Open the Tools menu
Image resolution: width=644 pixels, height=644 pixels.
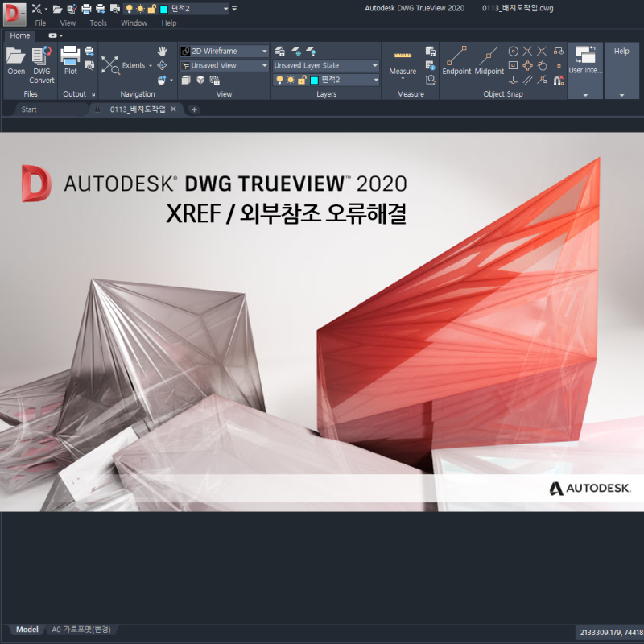[98, 23]
